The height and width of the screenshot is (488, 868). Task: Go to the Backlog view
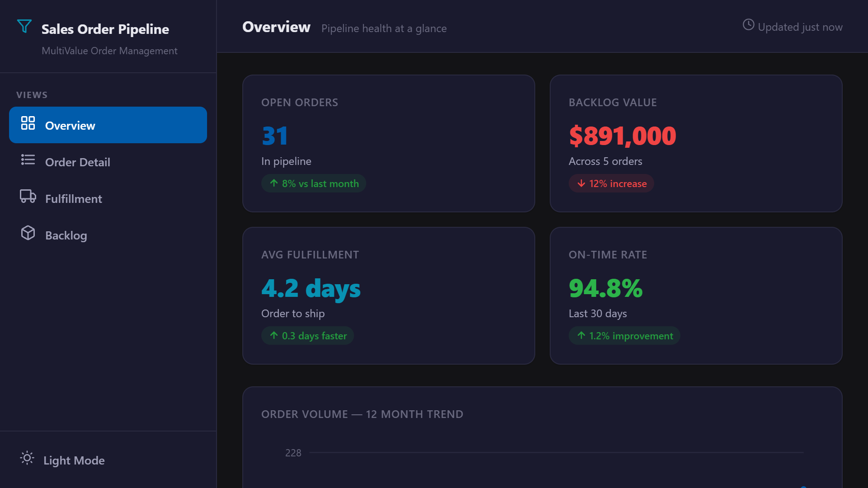coord(66,235)
